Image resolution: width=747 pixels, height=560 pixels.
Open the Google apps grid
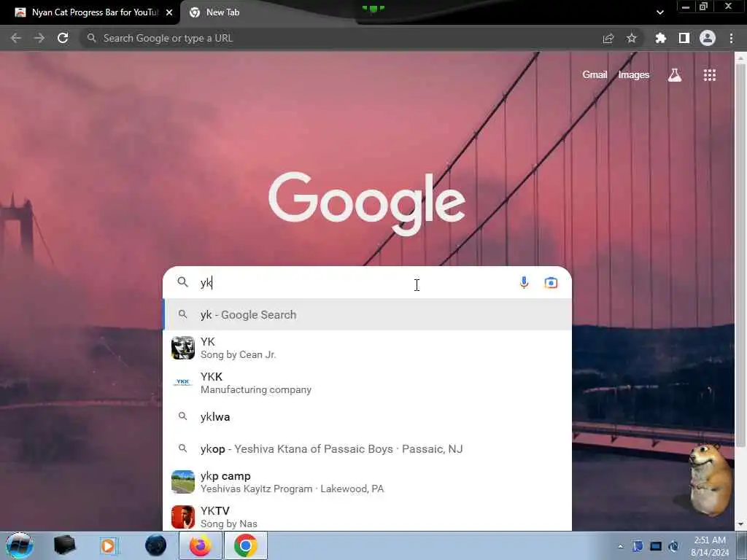(x=709, y=75)
